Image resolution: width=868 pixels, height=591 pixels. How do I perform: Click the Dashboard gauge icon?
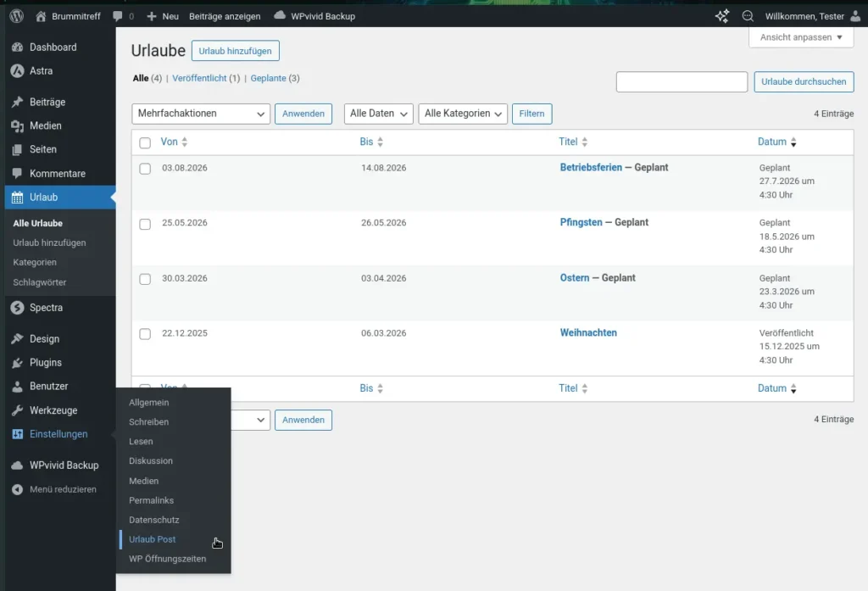click(x=17, y=47)
